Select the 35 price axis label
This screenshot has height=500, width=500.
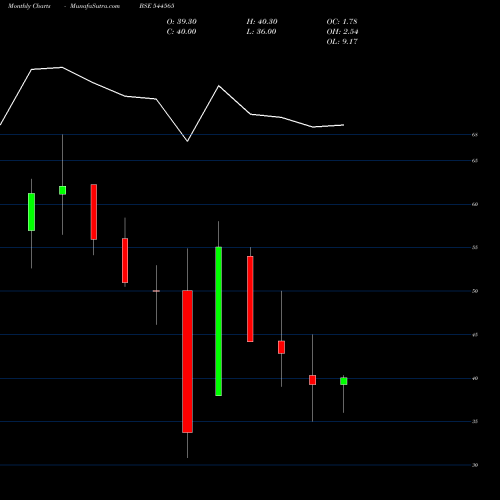[475, 422]
